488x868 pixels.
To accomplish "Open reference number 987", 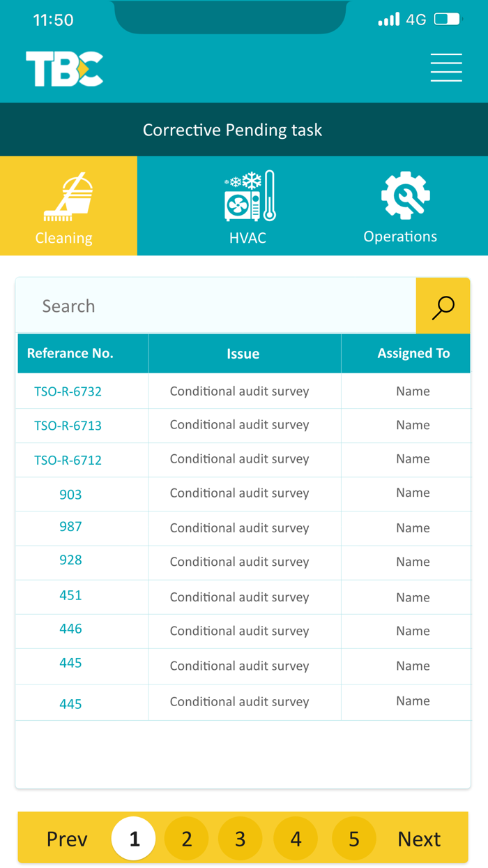I will 70,527.
